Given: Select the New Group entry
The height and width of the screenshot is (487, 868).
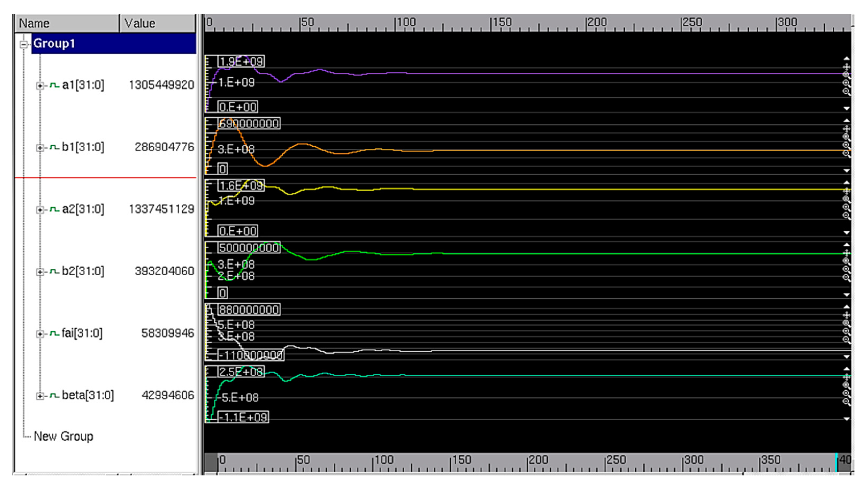Looking at the screenshot, I should [63, 436].
